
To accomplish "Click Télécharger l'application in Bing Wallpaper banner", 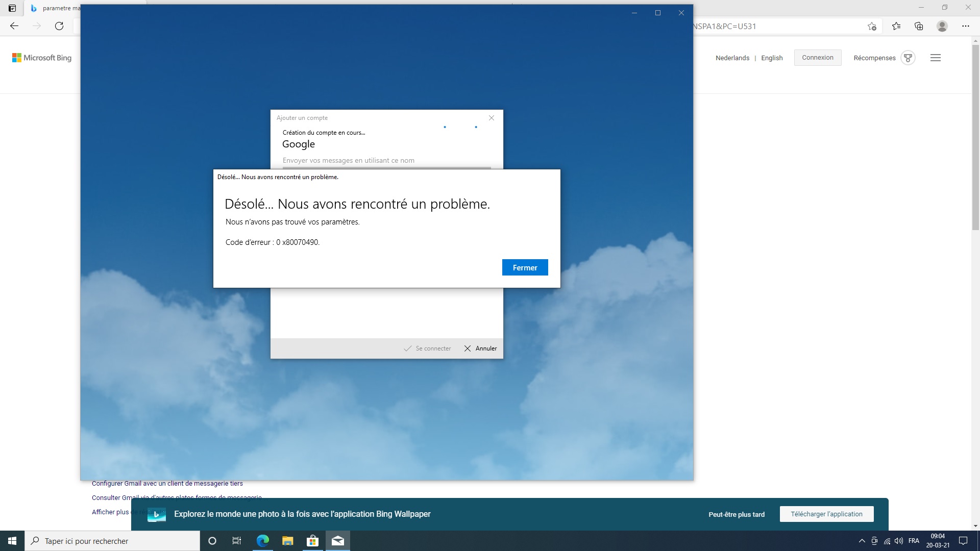I will (x=826, y=514).
